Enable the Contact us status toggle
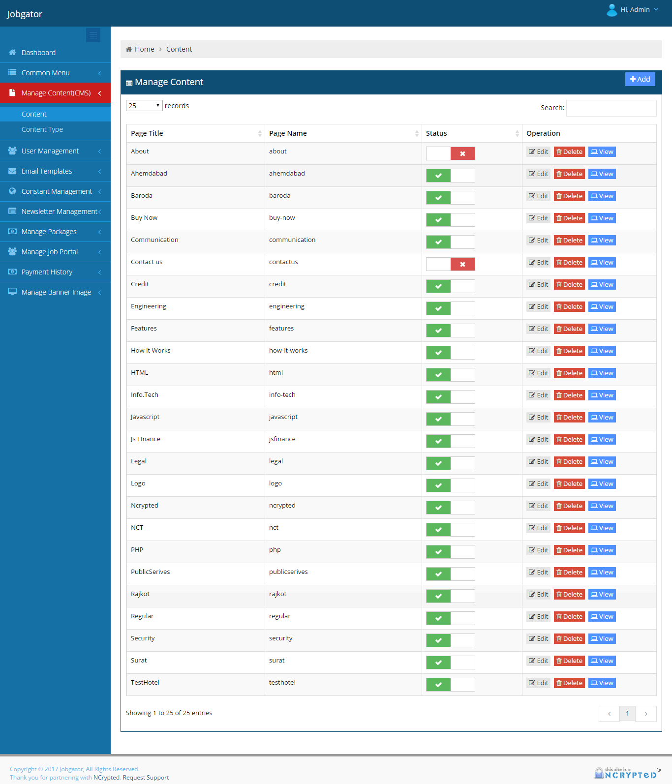 pyautogui.click(x=450, y=264)
